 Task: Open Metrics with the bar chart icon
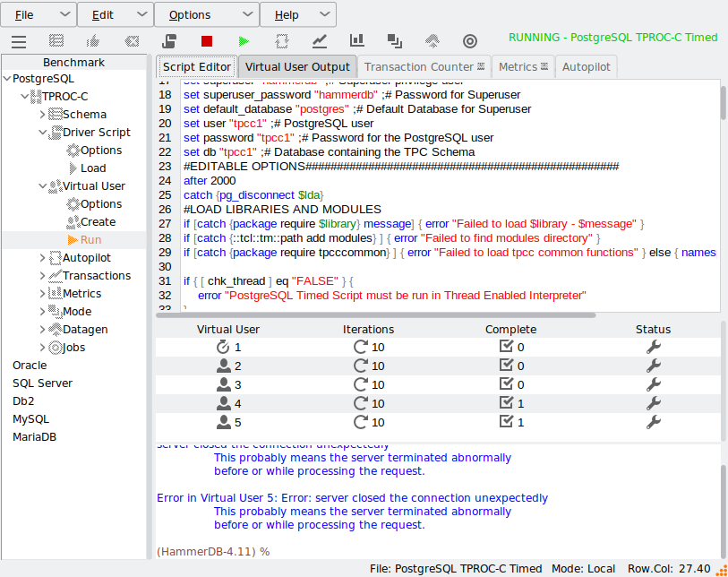[356, 40]
